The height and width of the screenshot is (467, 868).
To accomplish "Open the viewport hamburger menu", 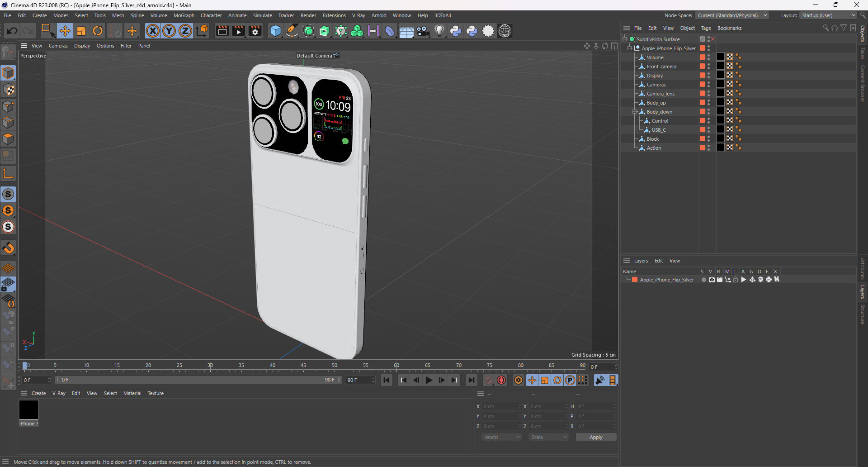I will (x=24, y=46).
